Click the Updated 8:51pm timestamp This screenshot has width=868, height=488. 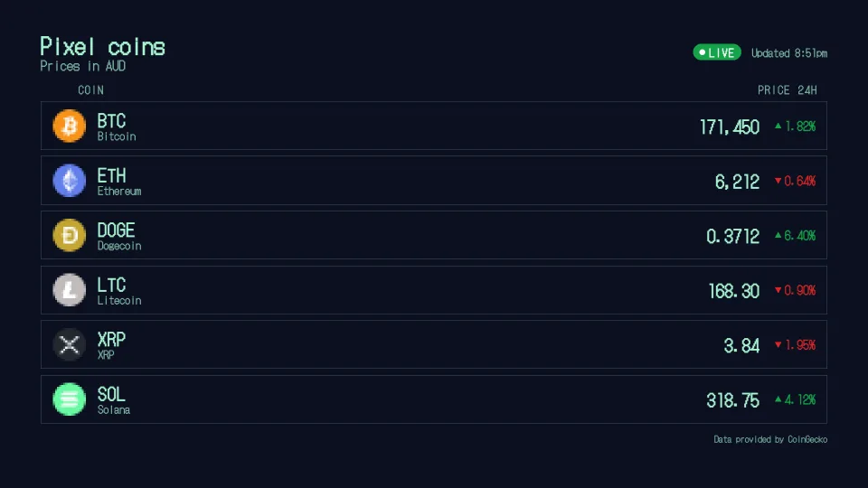click(788, 53)
